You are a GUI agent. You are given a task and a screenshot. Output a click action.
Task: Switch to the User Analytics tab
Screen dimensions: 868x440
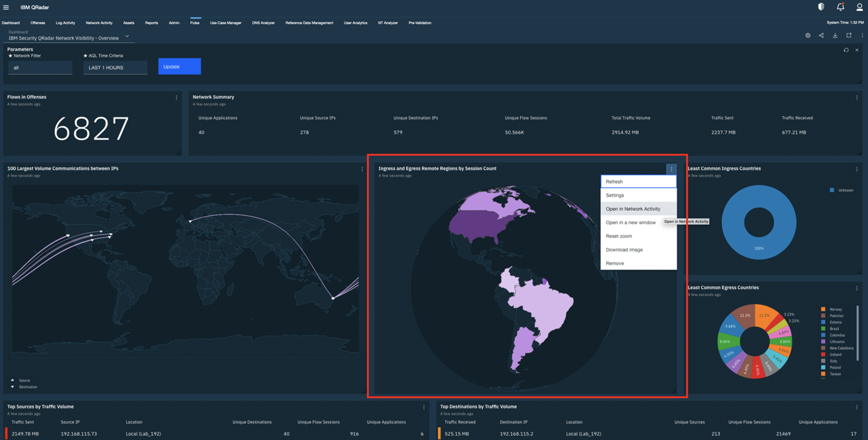coord(355,23)
